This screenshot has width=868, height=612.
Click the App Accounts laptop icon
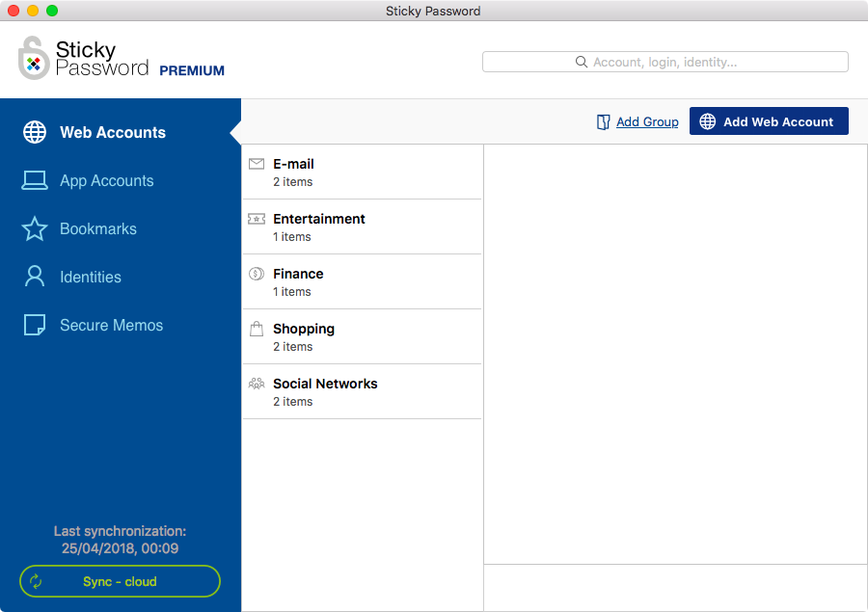pos(35,180)
